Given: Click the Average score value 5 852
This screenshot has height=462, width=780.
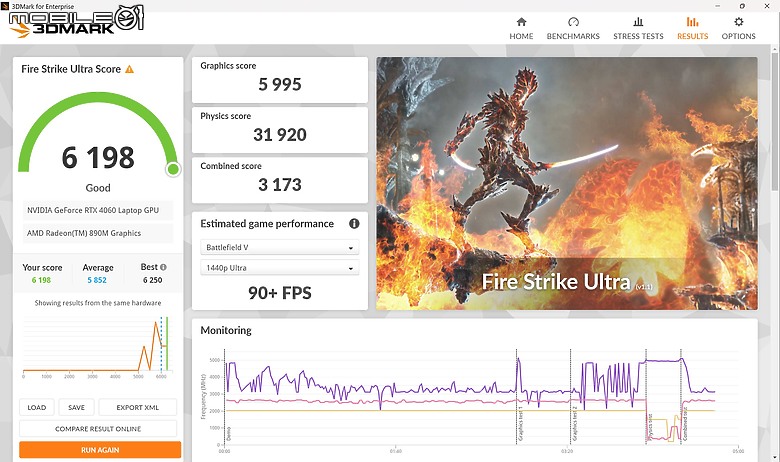Looking at the screenshot, I should (x=97, y=280).
